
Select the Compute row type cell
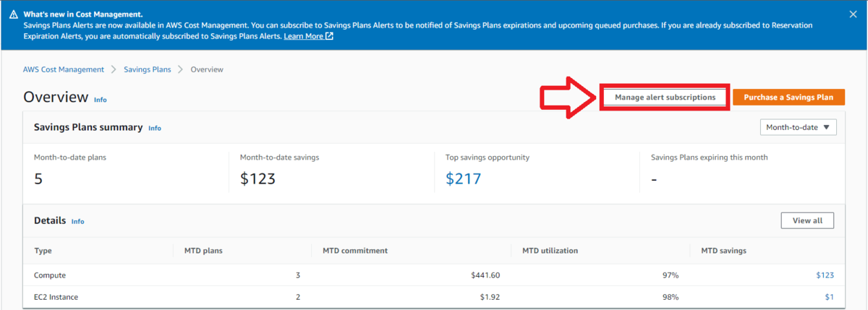(x=50, y=275)
